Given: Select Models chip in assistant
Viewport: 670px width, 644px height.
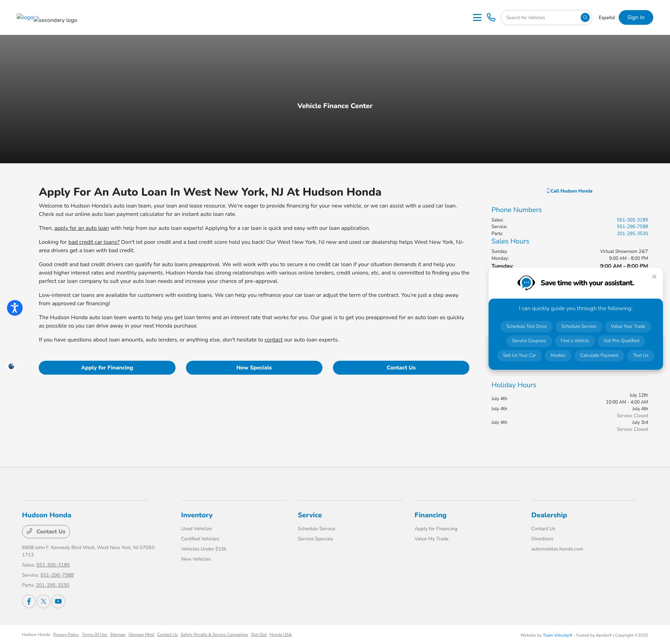Looking at the screenshot, I should coord(558,355).
